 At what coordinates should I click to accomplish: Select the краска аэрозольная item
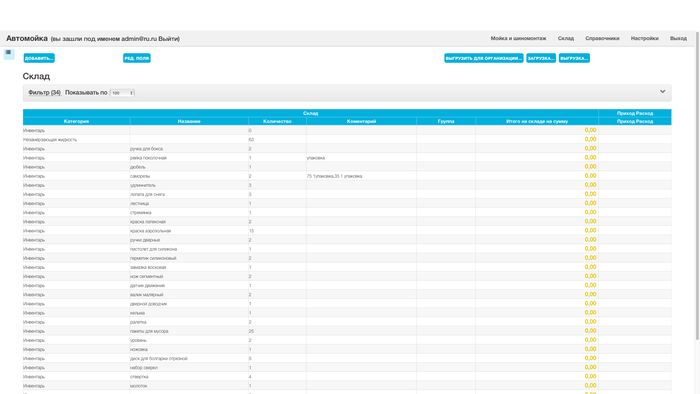150,231
